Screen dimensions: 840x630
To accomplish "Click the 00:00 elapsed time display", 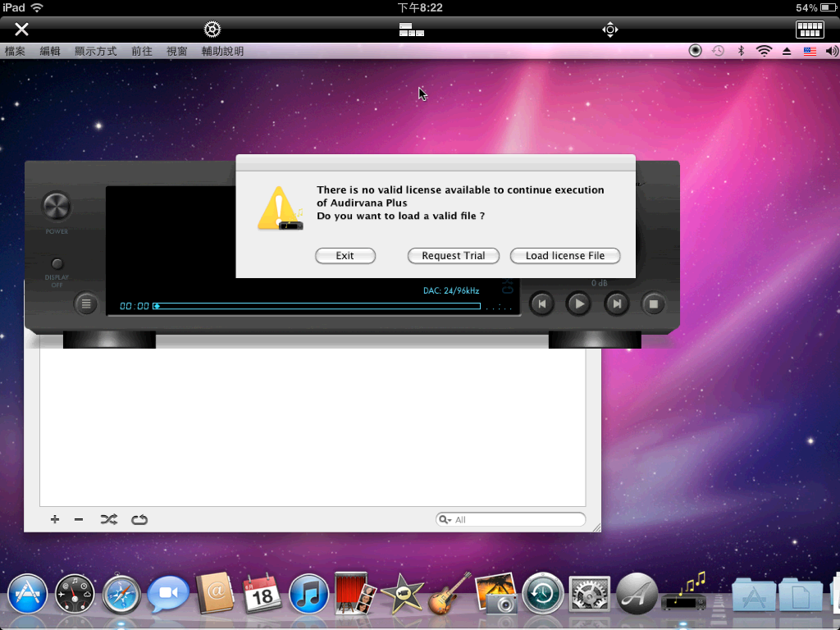I will click(135, 306).
